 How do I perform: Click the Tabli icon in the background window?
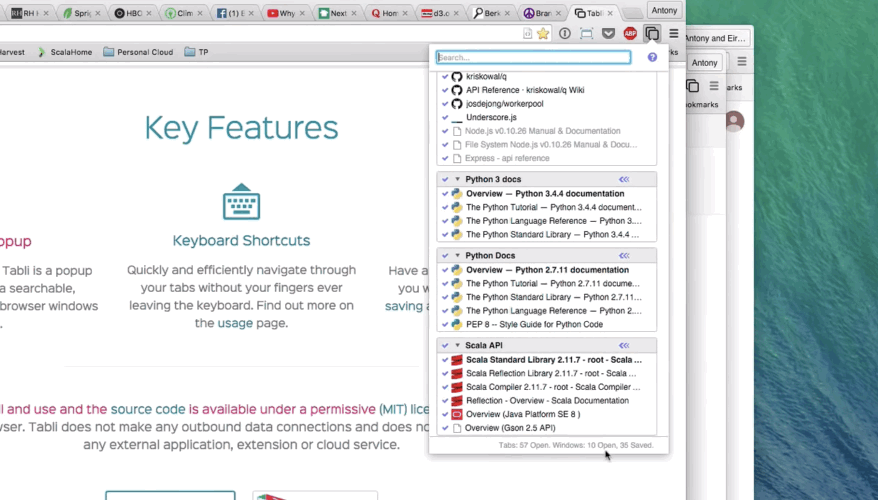(x=693, y=86)
